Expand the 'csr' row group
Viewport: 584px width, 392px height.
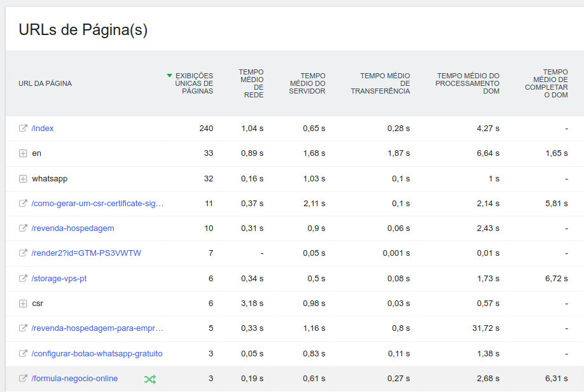[x=23, y=304]
